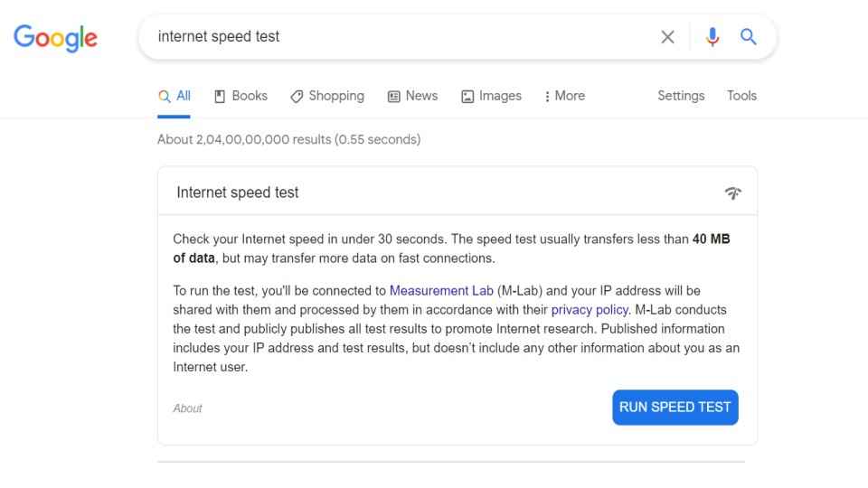
Task: Open the privacy policy link
Action: [x=590, y=310]
